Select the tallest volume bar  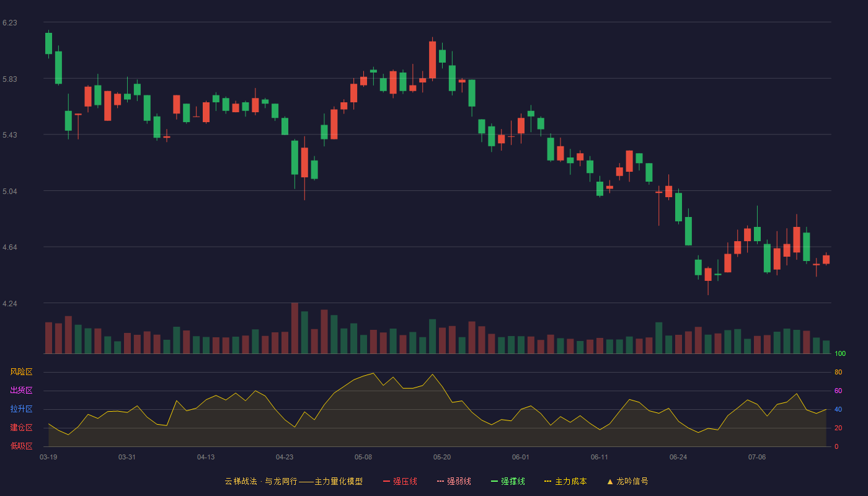tap(294, 328)
